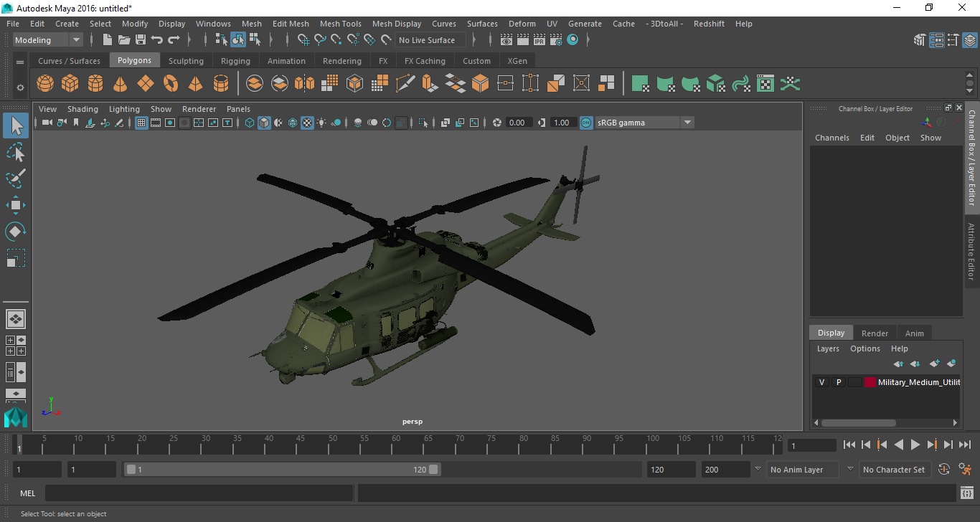
Task: Toggle snap to grids
Action: [303, 40]
